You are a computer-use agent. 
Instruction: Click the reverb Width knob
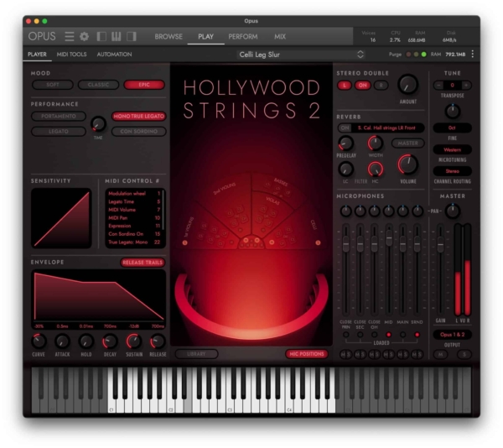pos(375,143)
